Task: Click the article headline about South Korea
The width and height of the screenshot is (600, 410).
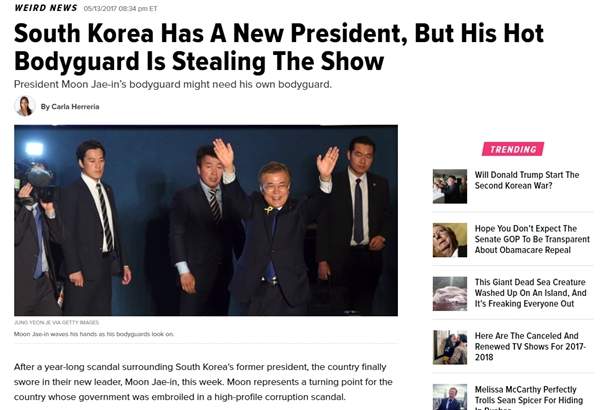Action: [279, 47]
